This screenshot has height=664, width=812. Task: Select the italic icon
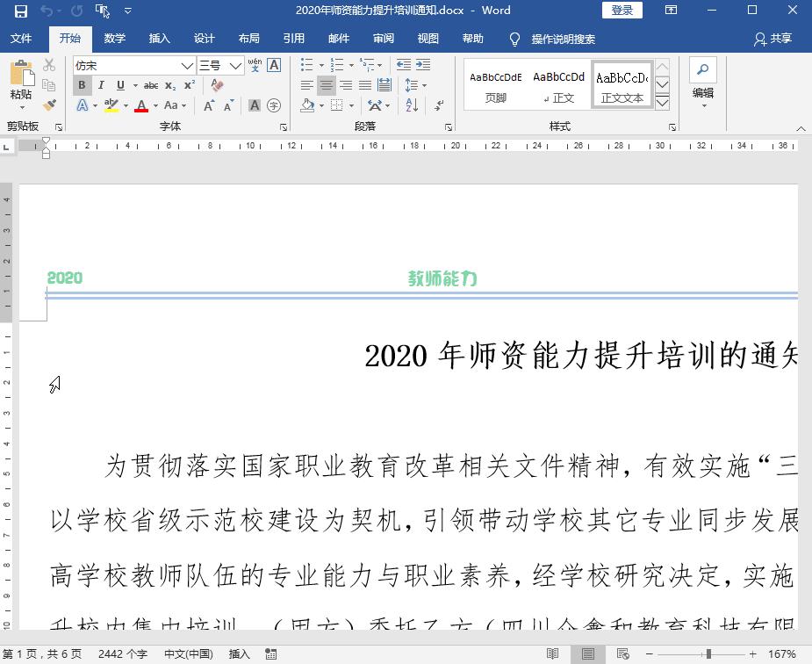(100, 84)
